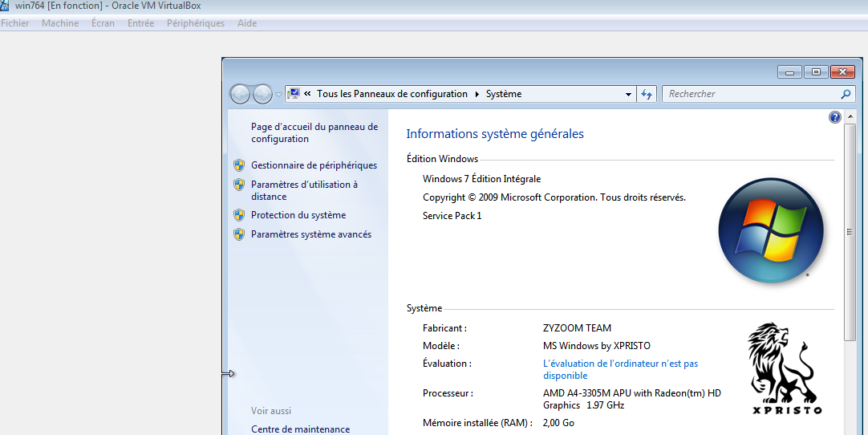
Task: Click the vertical scrollbar thumb
Action: tap(850, 232)
